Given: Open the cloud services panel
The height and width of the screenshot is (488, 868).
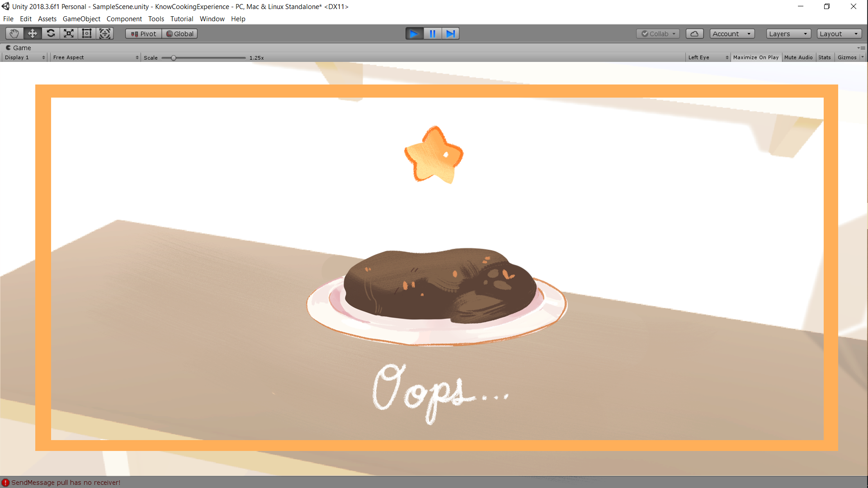Looking at the screenshot, I should (694, 33).
